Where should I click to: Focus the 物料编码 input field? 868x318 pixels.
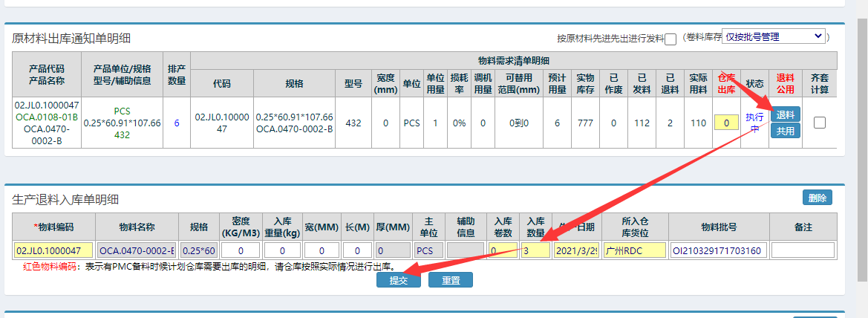(53, 250)
